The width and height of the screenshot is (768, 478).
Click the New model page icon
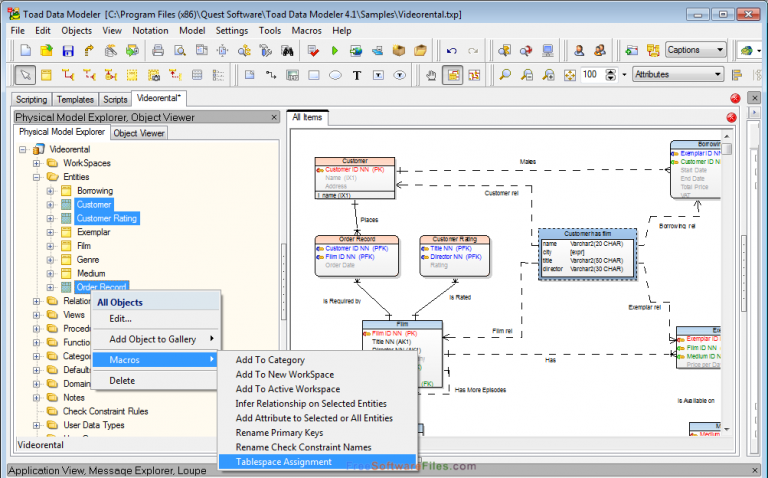[25, 50]
